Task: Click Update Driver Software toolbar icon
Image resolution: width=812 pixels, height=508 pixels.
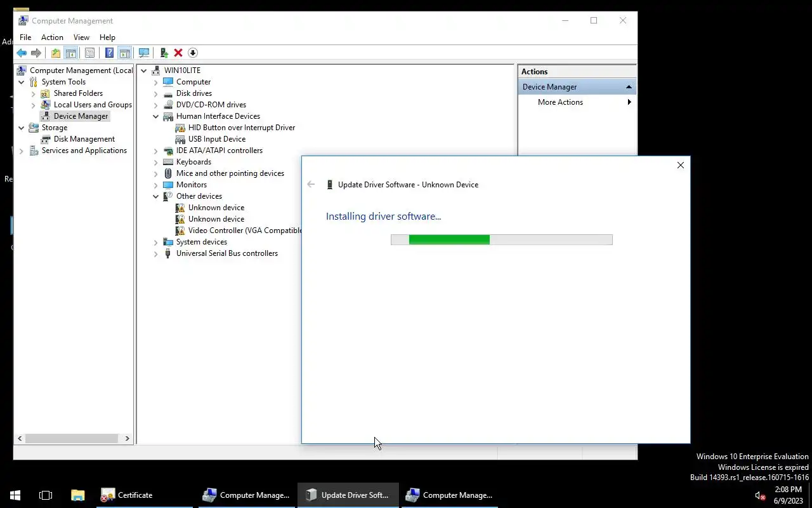Action: coord(164,53)
